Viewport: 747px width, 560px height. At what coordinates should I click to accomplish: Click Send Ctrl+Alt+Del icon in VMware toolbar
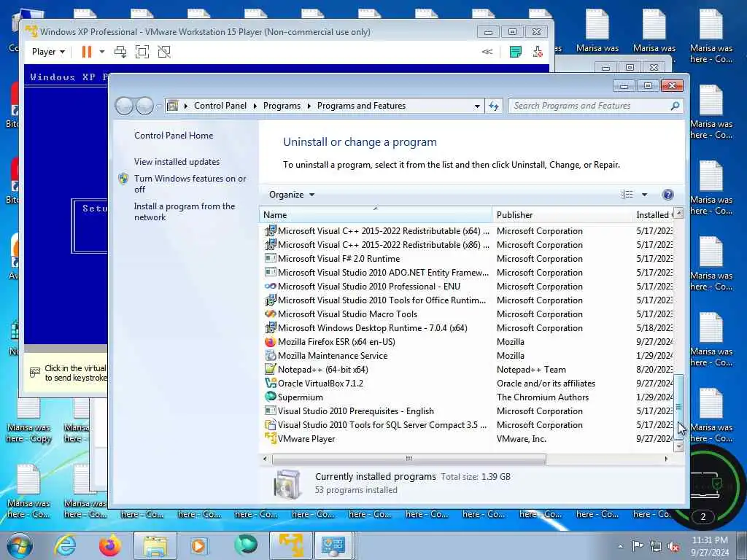click(x=120, y=52)
